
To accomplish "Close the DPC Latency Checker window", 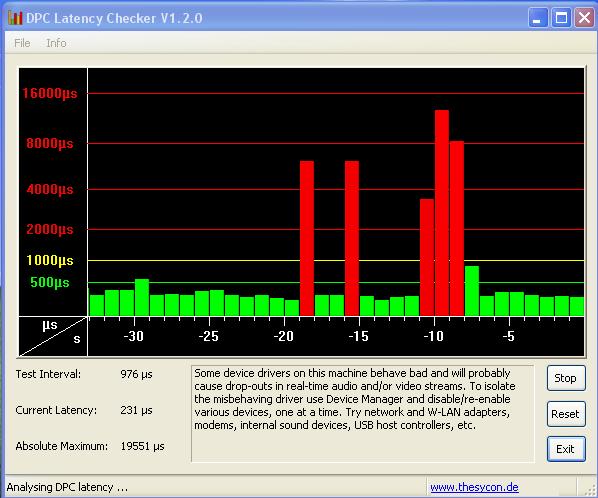I will pos(584,18).
